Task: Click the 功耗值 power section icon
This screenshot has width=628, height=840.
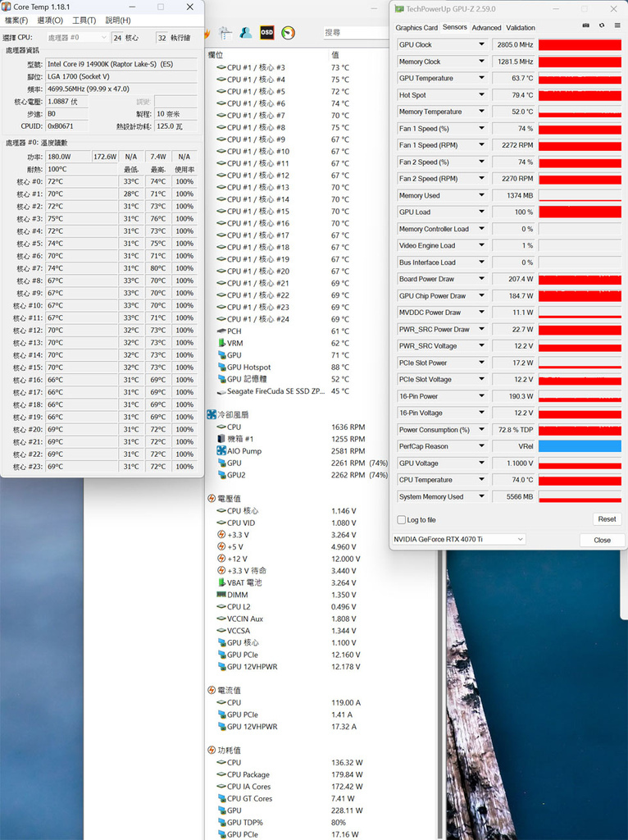Action: pyautogui.click(x=212, y=750)
